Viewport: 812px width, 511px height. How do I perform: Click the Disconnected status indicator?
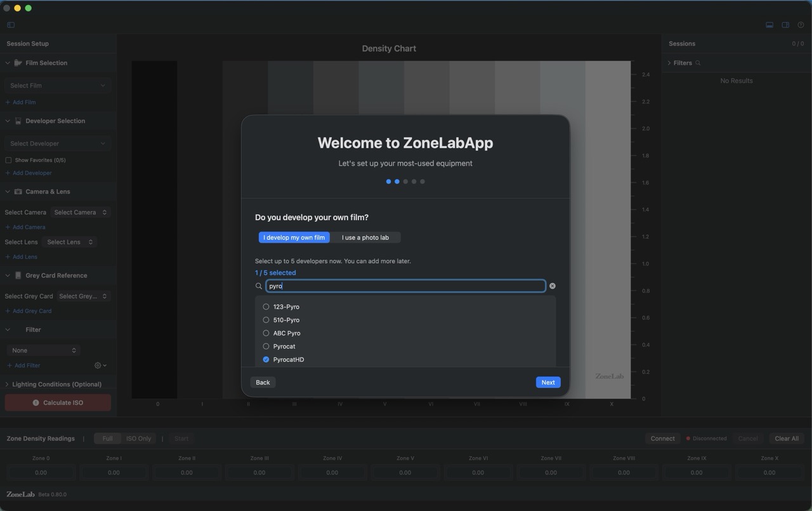pyautogui.click(x=706, y=439)
